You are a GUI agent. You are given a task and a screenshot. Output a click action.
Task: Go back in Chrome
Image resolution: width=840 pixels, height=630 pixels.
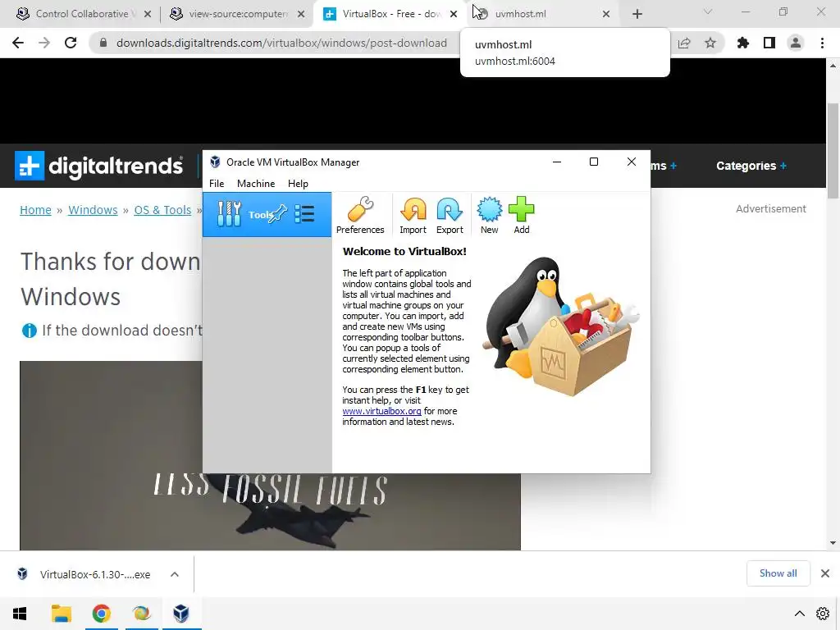click(18, 43)
